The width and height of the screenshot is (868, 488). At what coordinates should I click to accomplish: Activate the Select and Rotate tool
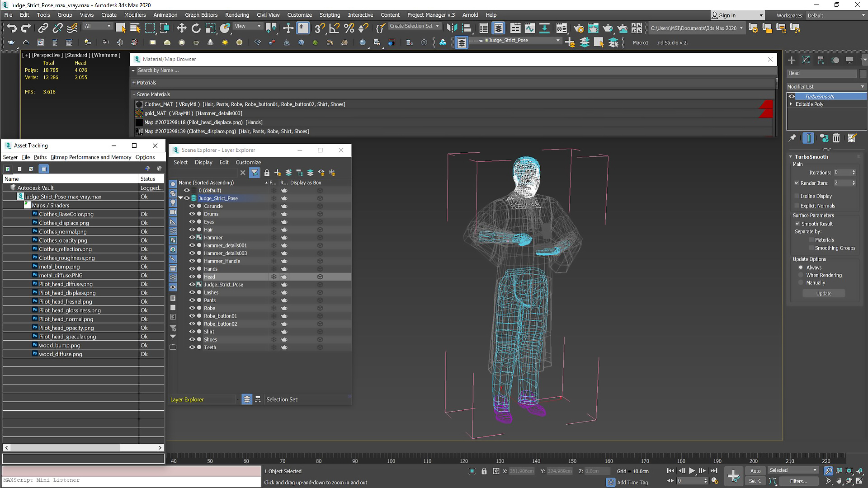(196, 28)
